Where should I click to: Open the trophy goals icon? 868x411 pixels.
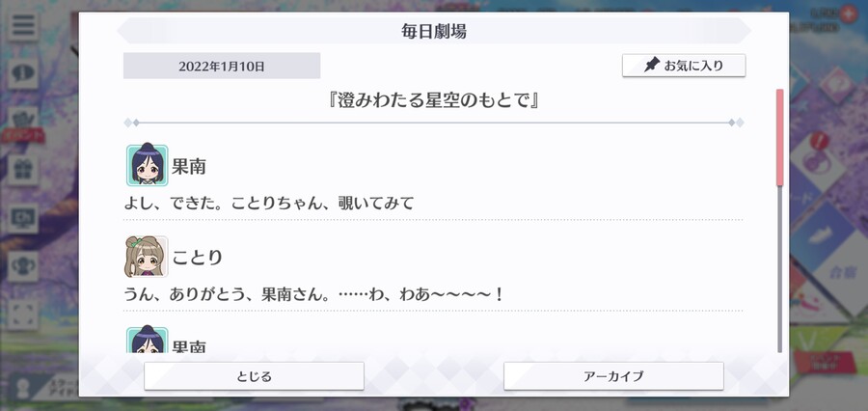[23, 266]
